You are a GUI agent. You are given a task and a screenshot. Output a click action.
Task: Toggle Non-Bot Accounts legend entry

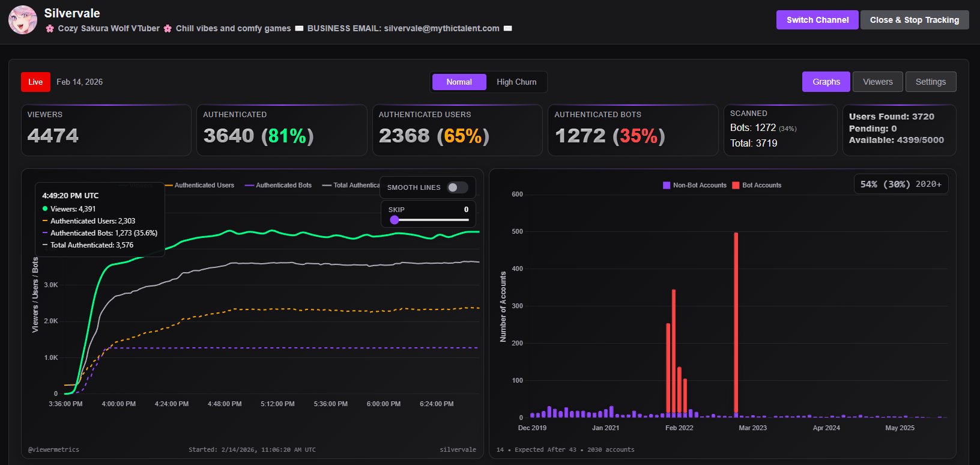point(695,185)
